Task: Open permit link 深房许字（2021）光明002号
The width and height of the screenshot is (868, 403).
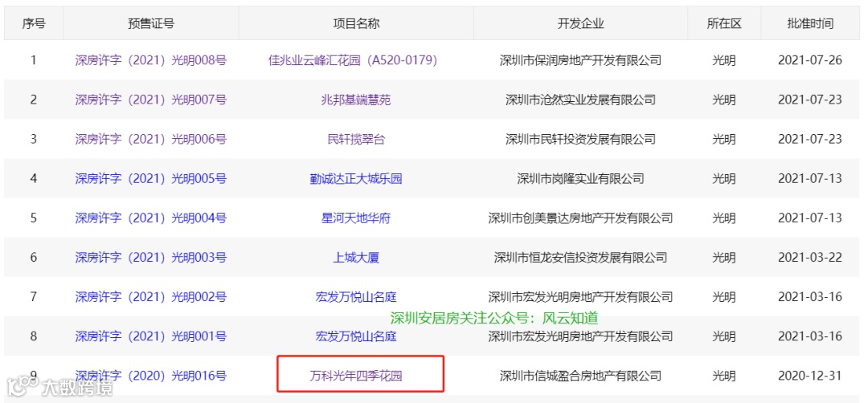Action: pos(150,297)
